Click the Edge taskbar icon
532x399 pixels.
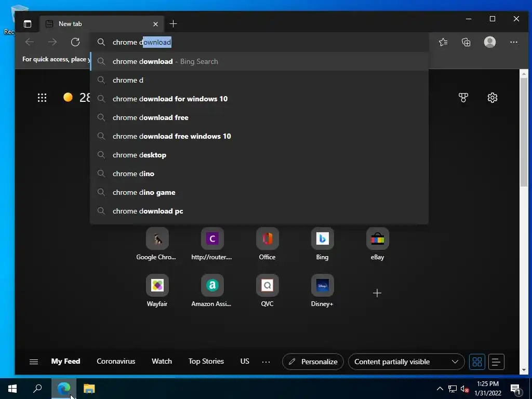tap(64, 389)
